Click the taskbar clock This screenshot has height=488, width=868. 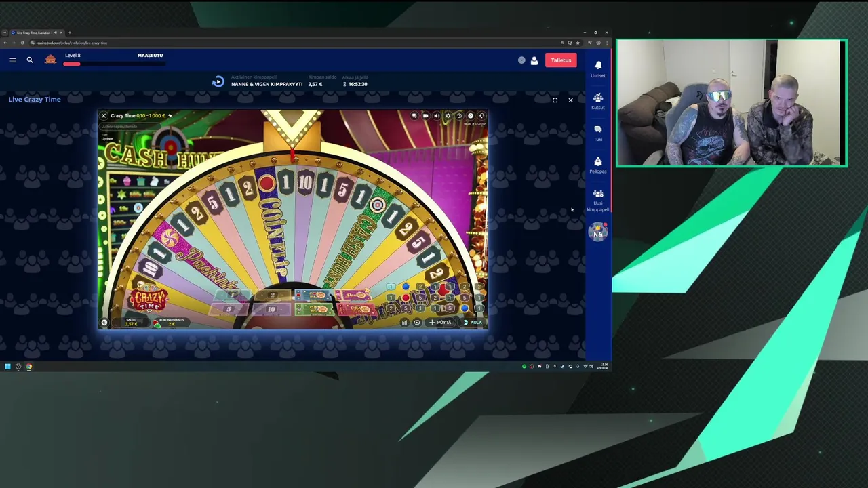tap(603, 367)
